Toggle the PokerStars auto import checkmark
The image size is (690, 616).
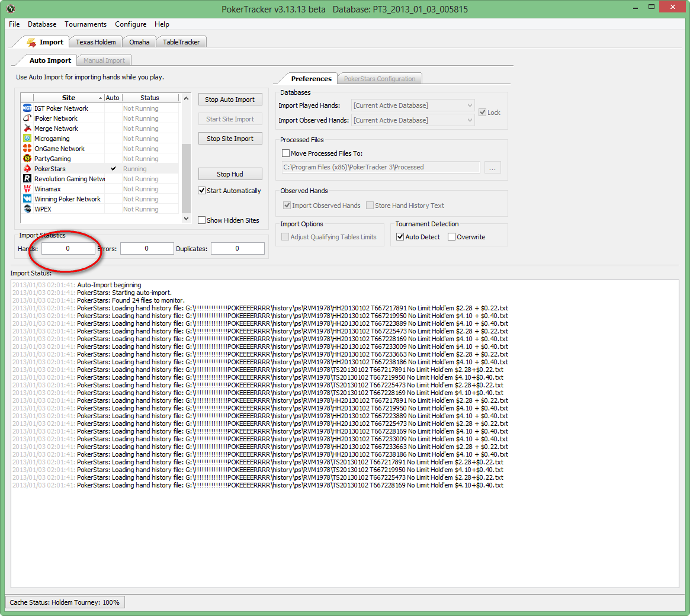[x=113, y=169]
